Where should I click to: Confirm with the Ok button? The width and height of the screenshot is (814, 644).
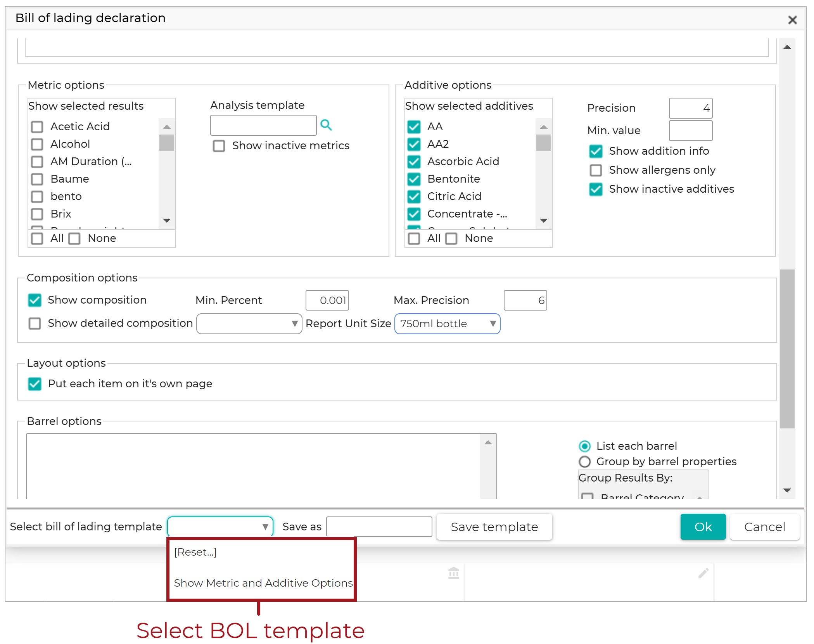click(x=703, y=527)
